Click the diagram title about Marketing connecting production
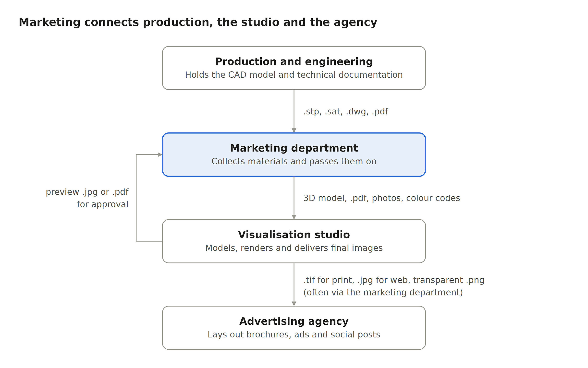Screen dimensions: 588x368 pos(198,22)
